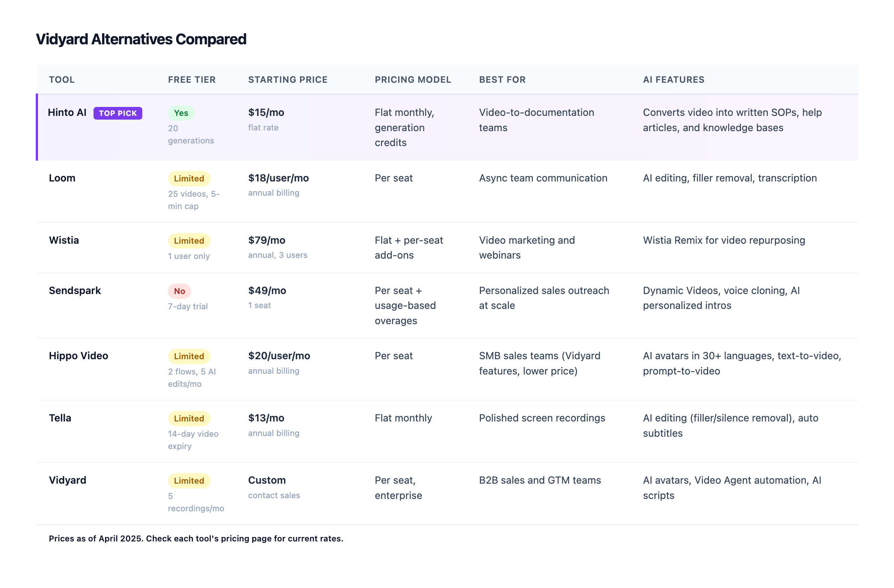Screen dimensions: 894x588
Task: Click the BEST FOR column header
Action: 502,79
